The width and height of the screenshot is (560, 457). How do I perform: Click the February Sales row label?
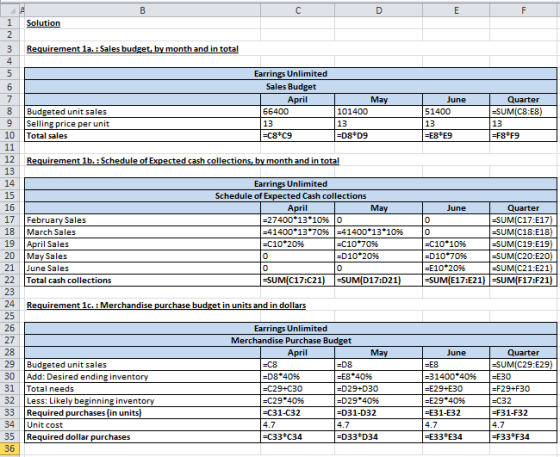click(56, 220)
